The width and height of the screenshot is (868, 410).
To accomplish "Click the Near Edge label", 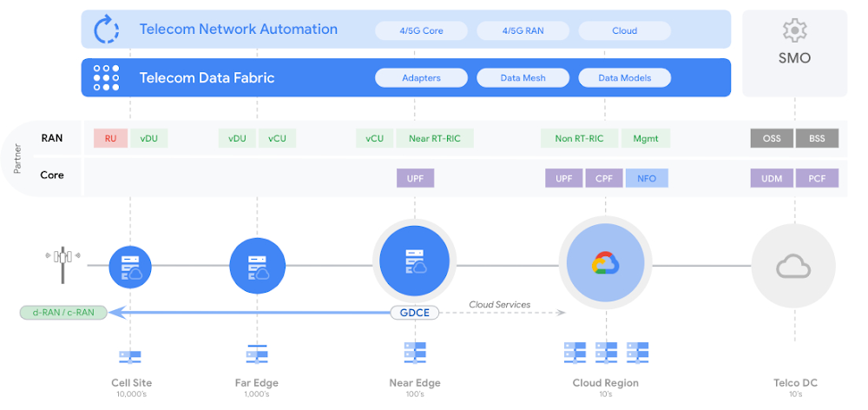I will pos(415,383).
